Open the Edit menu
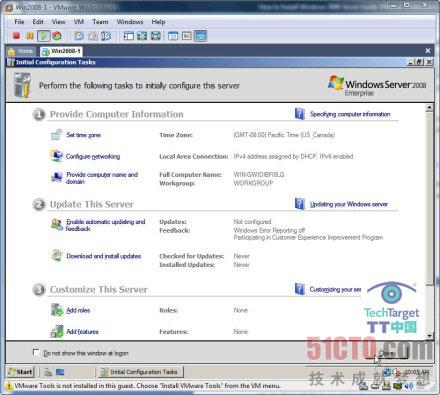Screen dimensions: 440x395 [38, 22]
